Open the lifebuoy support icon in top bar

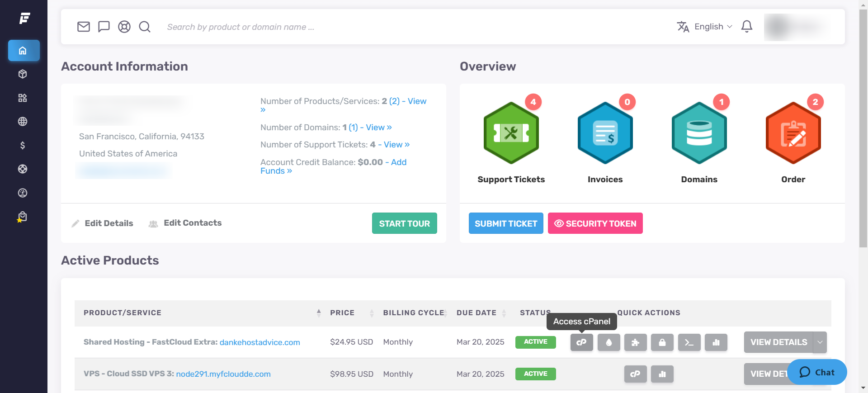(124, 27)
